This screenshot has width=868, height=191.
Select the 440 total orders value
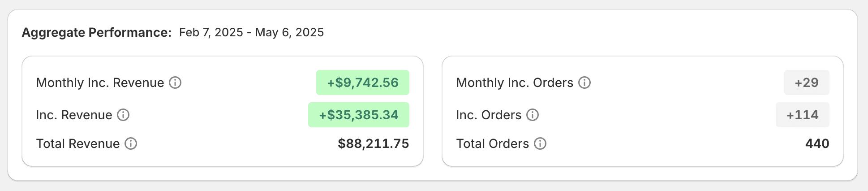(x=817, y=143)
